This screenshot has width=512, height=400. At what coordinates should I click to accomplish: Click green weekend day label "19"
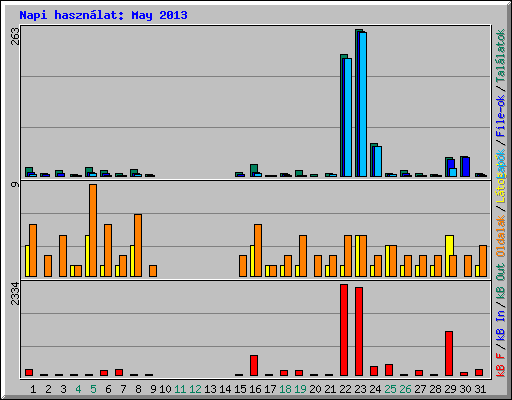pyautogui.click(x=300, y=389)
